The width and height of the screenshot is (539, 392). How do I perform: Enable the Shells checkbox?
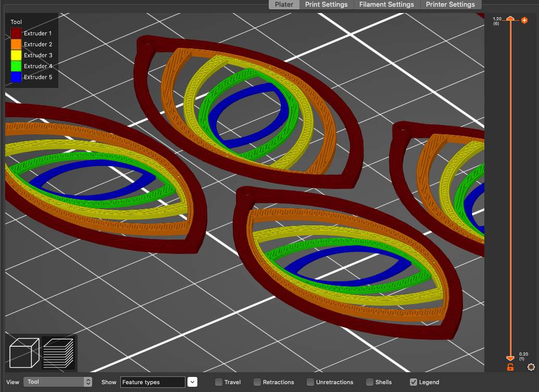coord(369,382)
